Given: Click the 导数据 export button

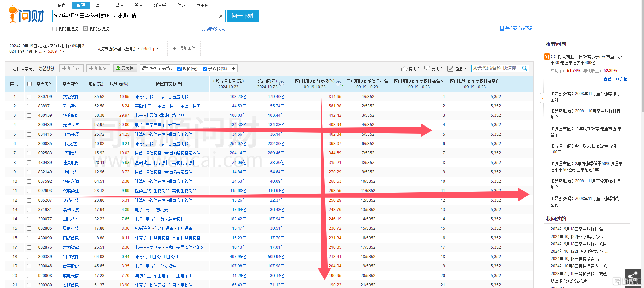Looking at the screenshot, I should 125,68.
